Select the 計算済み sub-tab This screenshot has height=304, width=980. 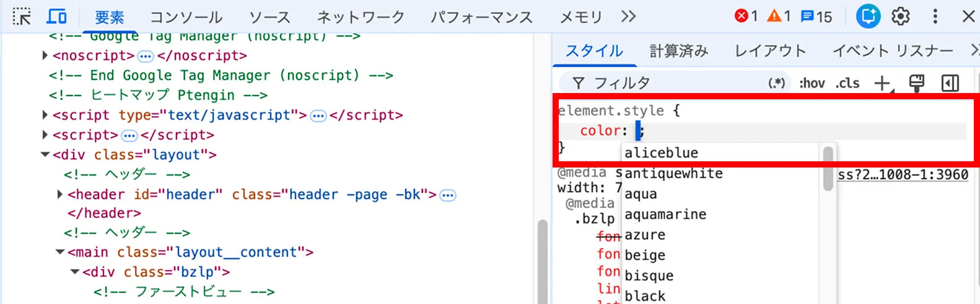coord(679,51)
